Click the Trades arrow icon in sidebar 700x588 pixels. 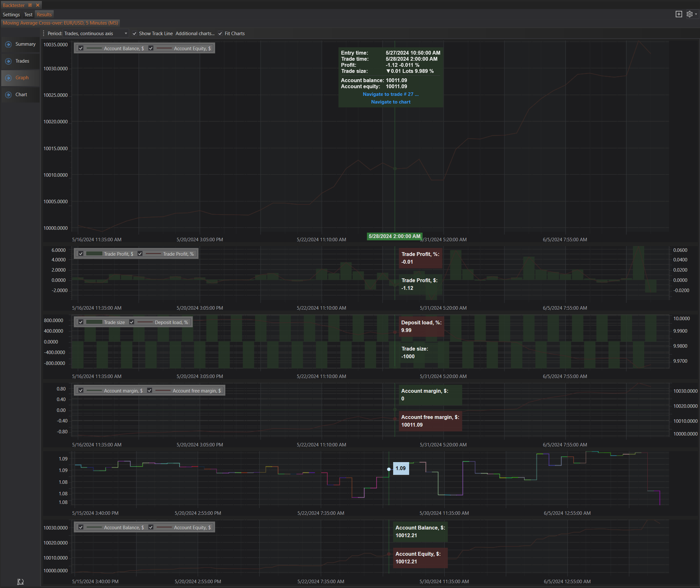click(x=9, y=61)
